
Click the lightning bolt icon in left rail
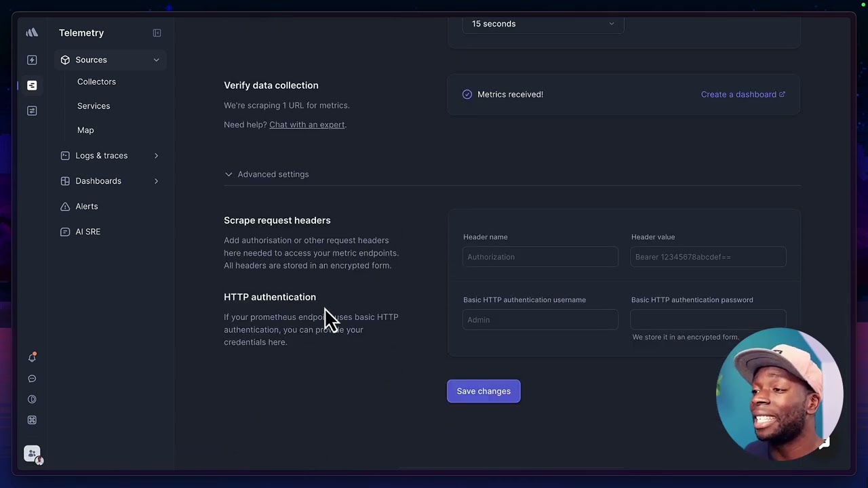click(32, 60)
